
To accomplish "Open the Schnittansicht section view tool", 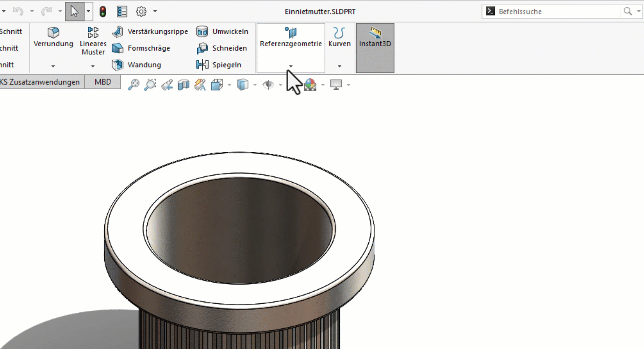I will (x=183, y=85).
